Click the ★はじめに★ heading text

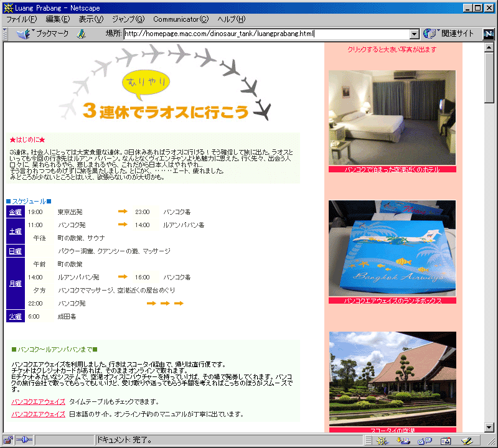(27, 140)
